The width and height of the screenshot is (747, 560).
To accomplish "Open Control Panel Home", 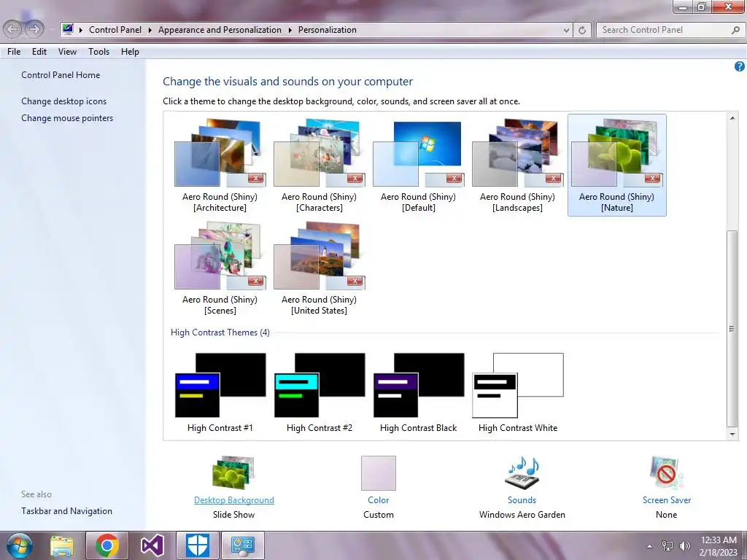I will pos(61,75).
